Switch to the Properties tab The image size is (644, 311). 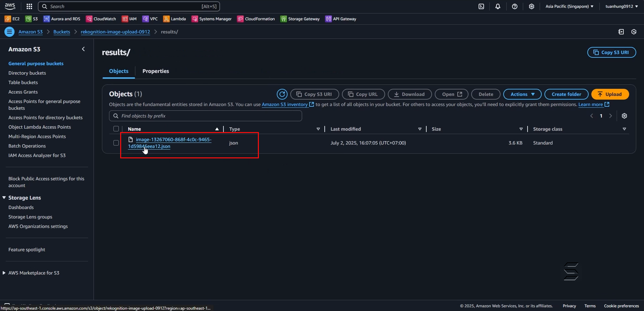point(156,71)
